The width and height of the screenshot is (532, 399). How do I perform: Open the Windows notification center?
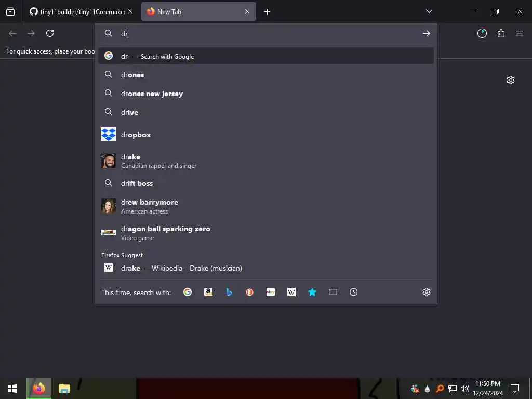515,389
